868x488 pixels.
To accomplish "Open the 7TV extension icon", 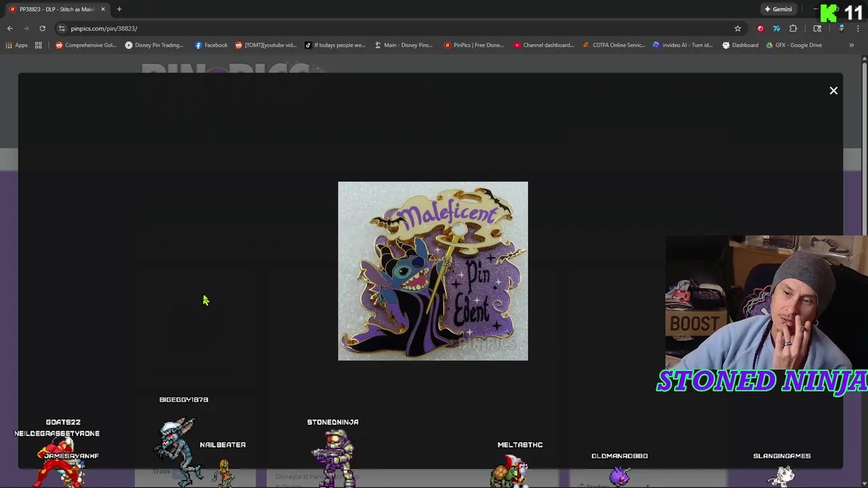I will pyautogui.click(x=776, y=28).
